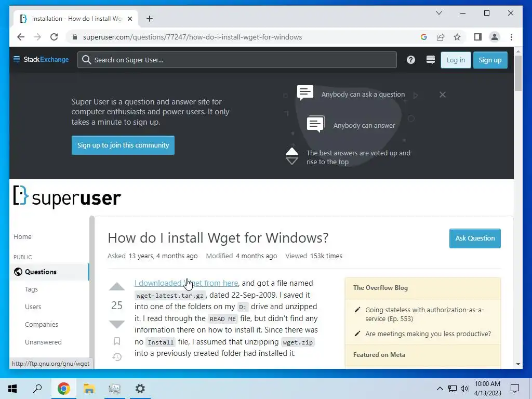The height and width of the screenshot is (399, 532).
Task: Open the notification center icon
Action: pos(515,389)
